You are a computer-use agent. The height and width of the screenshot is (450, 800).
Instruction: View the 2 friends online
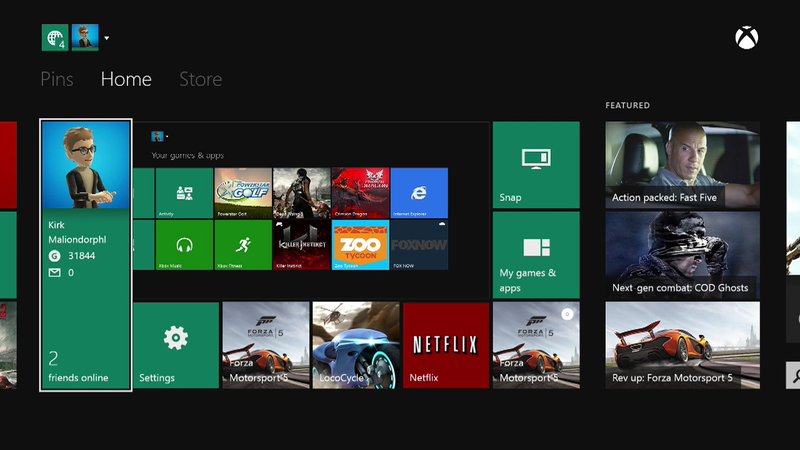[78, 366]
